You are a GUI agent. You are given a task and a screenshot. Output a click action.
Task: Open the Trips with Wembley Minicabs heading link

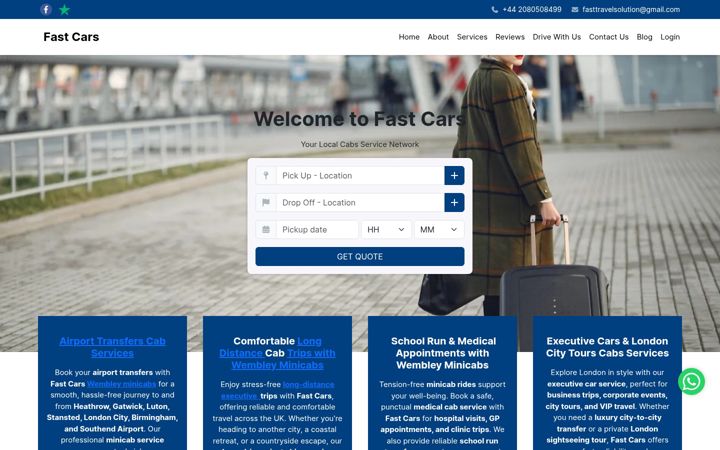click(283, 359)
